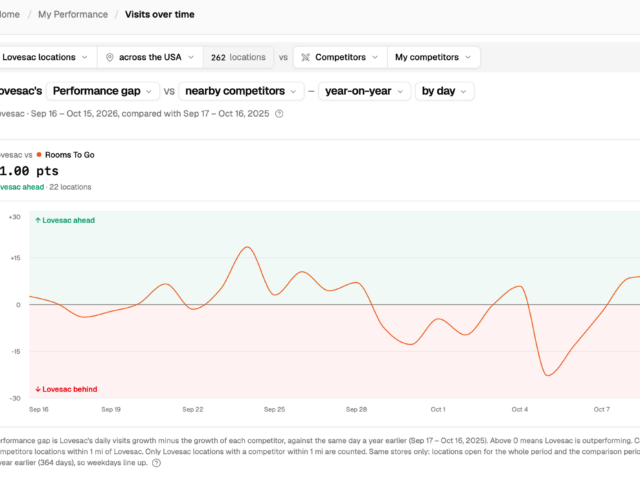Select Visits over time breadcrumb

coord(160,14)
